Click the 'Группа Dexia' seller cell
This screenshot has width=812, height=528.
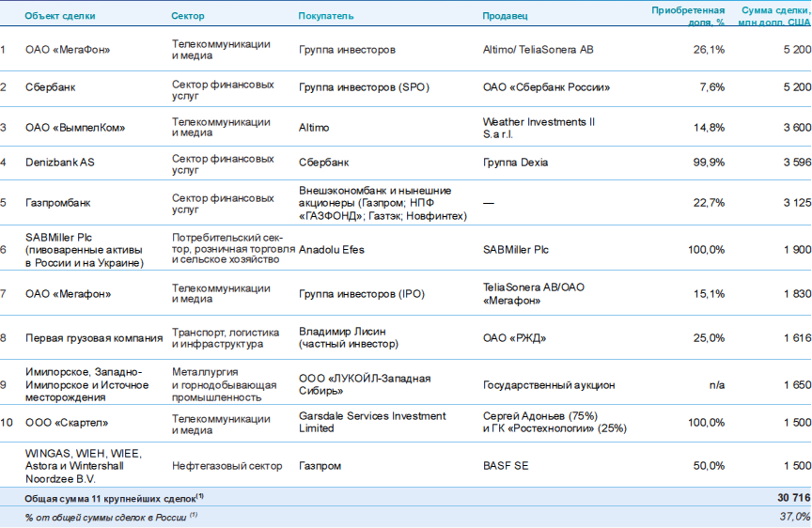pos(515,163)
